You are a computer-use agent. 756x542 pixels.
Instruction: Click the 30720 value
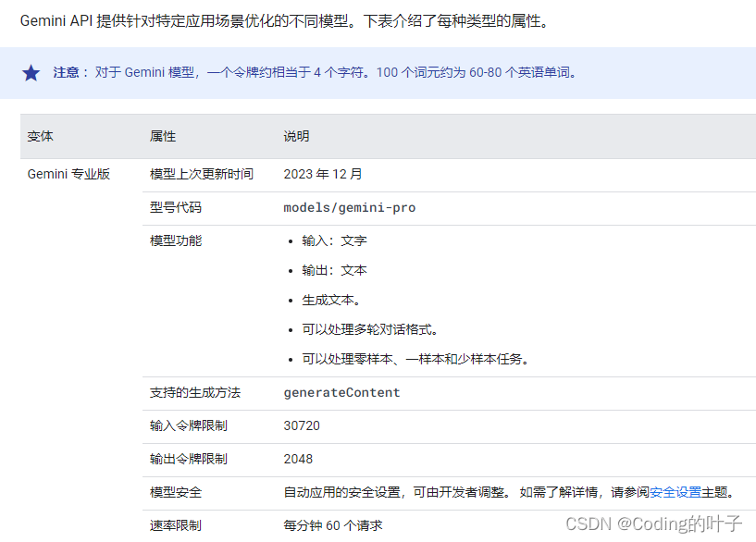(302, 425)
